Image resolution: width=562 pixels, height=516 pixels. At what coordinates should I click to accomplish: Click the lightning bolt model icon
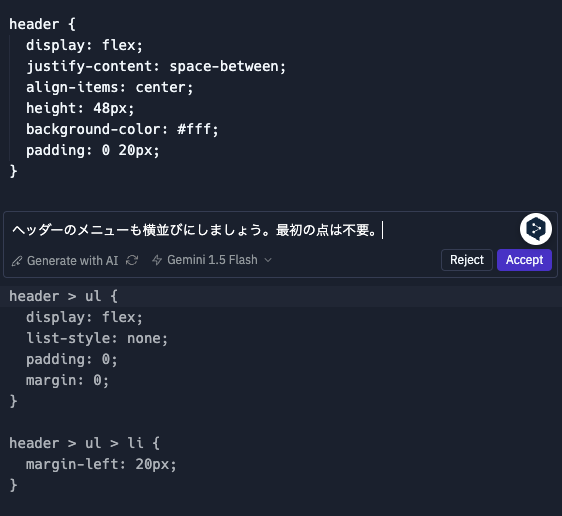pos(157,260)
